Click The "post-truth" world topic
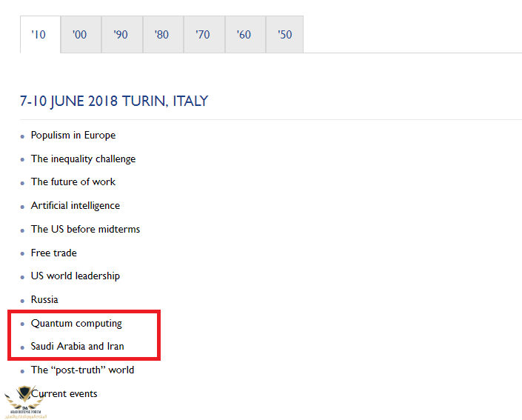The image size is (522, 420). tap(82, 370)
